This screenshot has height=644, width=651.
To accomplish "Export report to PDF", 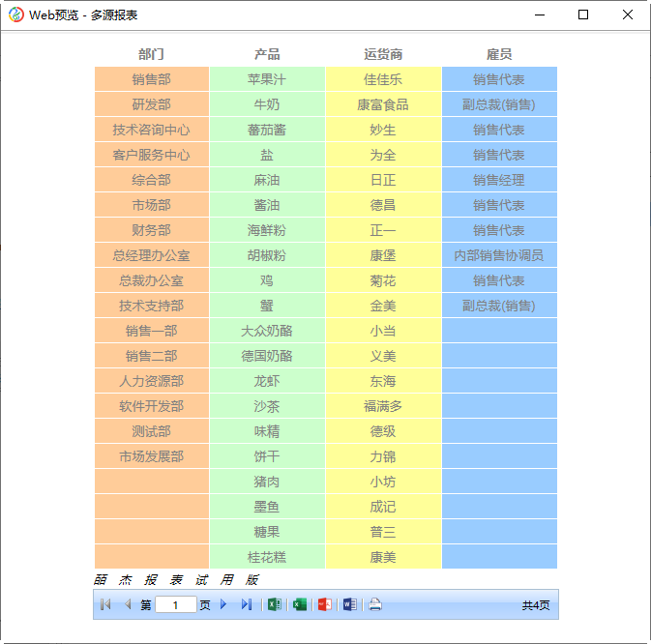I will click(325, 604).
